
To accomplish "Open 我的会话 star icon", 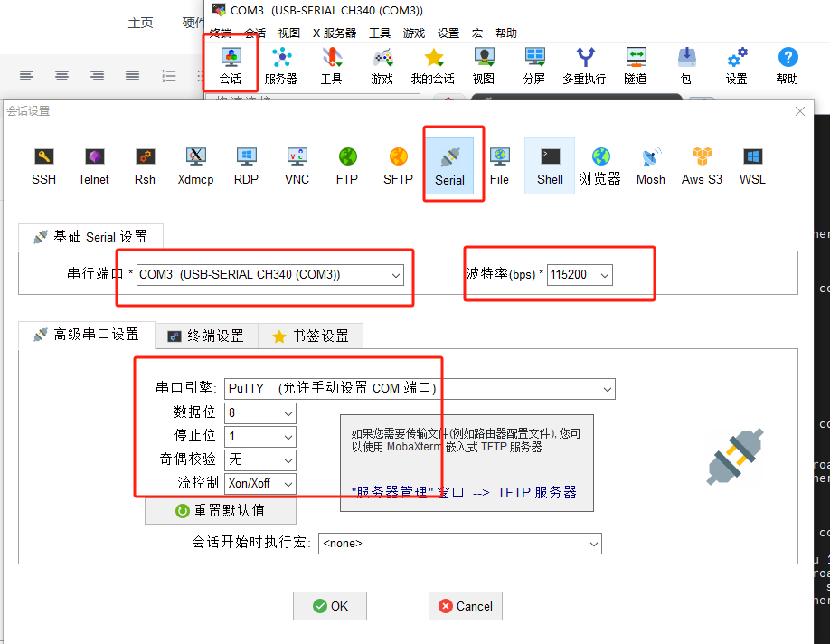I will pyautogui.click(x=433, y=65).
